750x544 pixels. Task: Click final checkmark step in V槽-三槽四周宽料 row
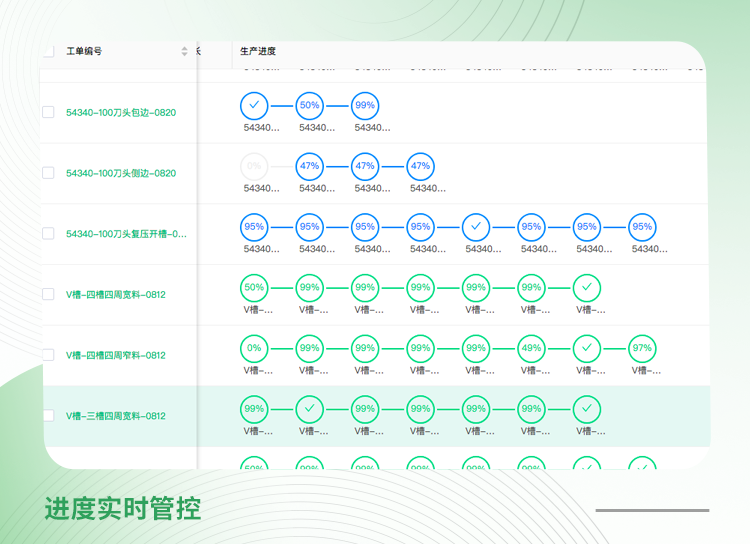coord(587,410)
